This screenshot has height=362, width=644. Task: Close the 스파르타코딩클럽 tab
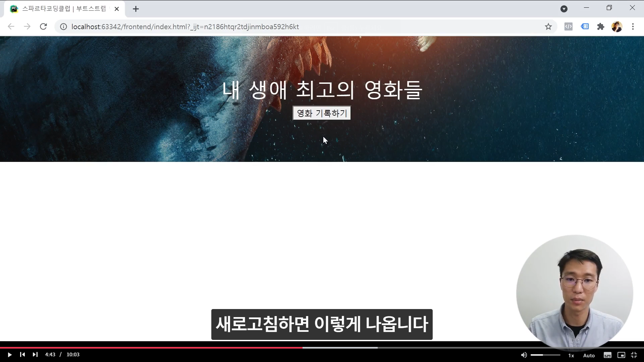117,9
